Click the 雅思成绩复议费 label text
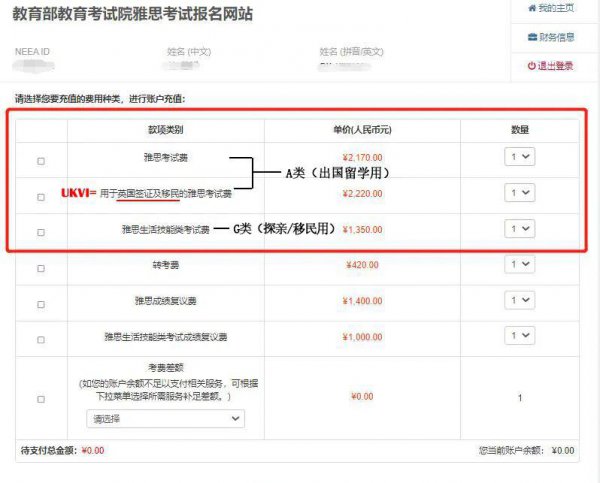The image size is (600, 483). point(166,301)
